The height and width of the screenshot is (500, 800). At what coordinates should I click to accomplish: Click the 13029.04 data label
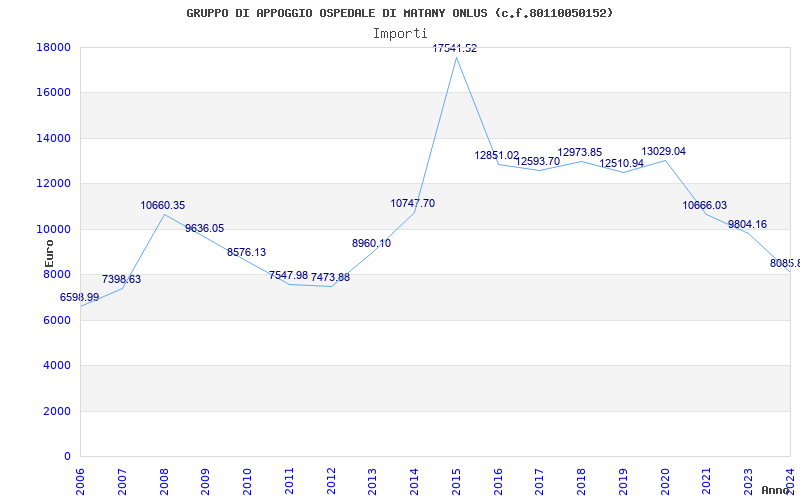pyautogui.click(x=663, y=152)
